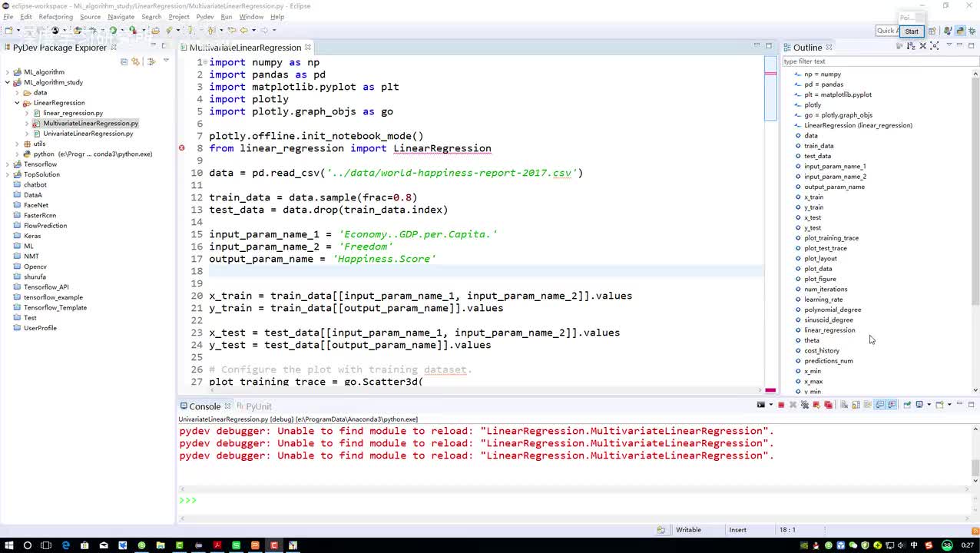Open the Window menu
Viewport: 980px width, 553px height.
point(251,16)
